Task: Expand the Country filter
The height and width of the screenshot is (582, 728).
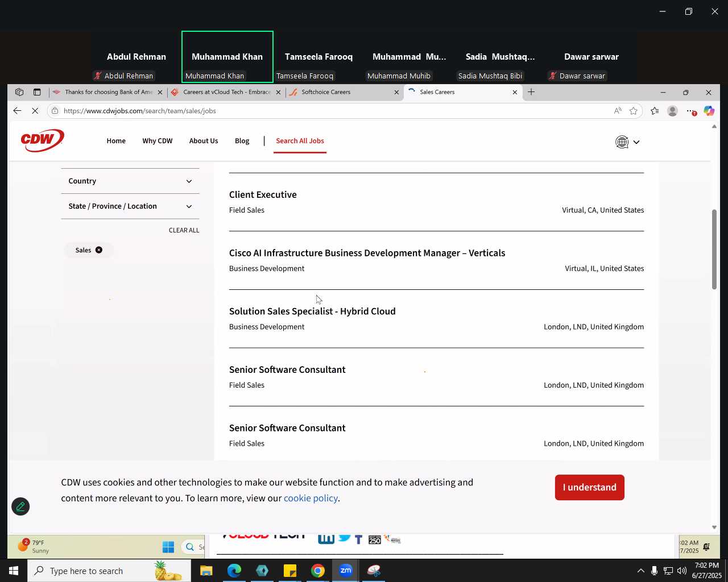Action: pos(130,181)
